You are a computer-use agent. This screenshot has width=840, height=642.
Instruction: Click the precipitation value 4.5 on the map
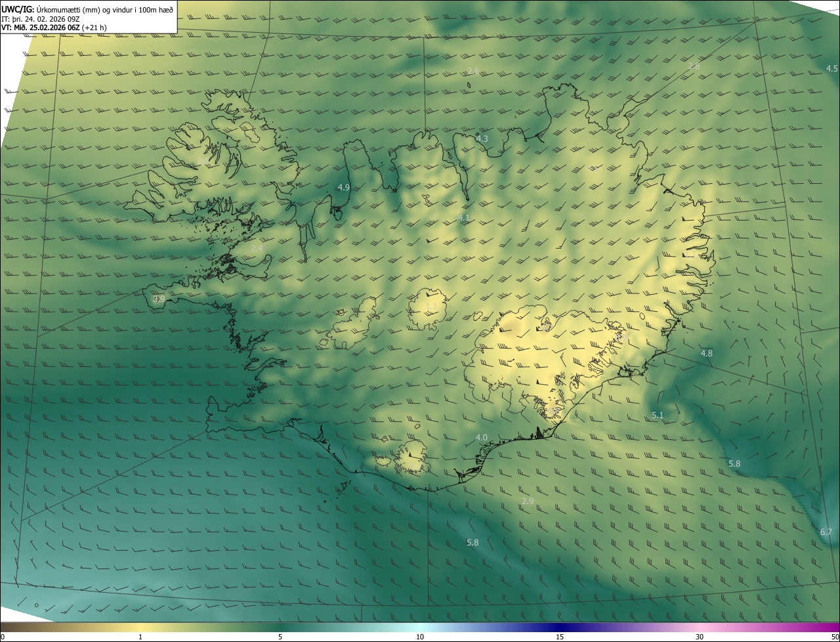[x=831, y=68]
